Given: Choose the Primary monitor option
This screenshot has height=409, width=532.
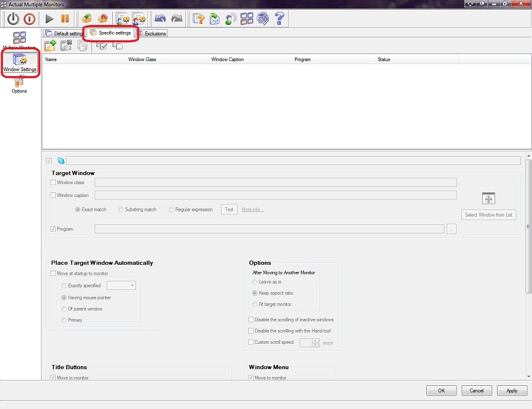Looking at the screenshot, I should click(64, 320).
